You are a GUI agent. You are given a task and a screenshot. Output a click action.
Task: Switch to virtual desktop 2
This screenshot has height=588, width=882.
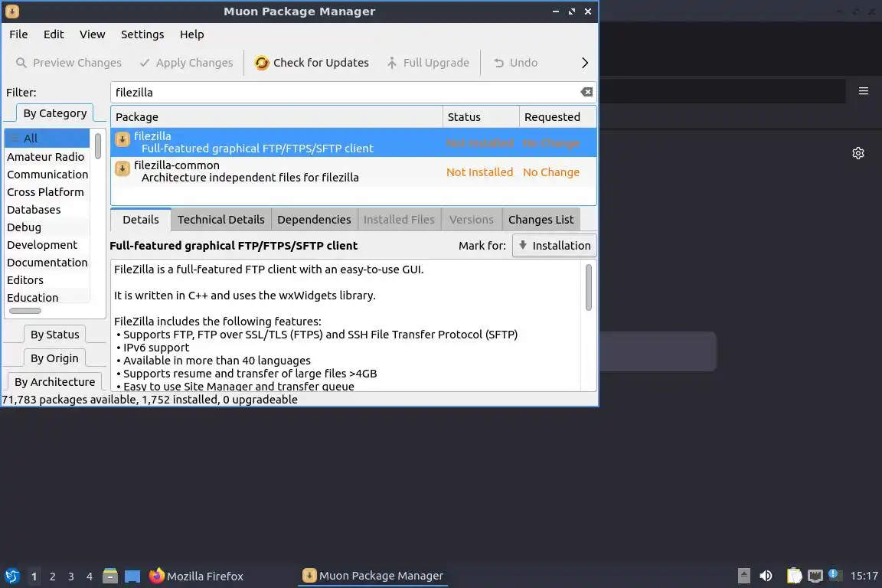pyautogui.click(x=52, y=577)
